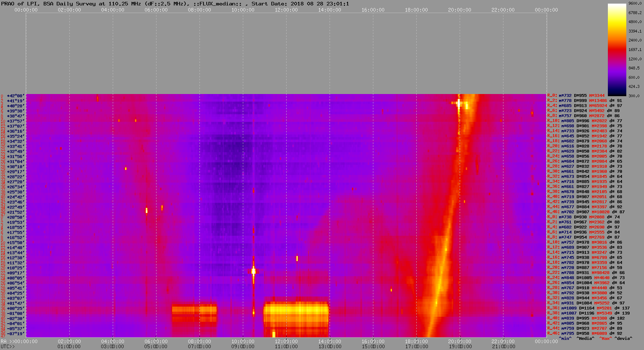Click the 424.3 color scale label

634,86
